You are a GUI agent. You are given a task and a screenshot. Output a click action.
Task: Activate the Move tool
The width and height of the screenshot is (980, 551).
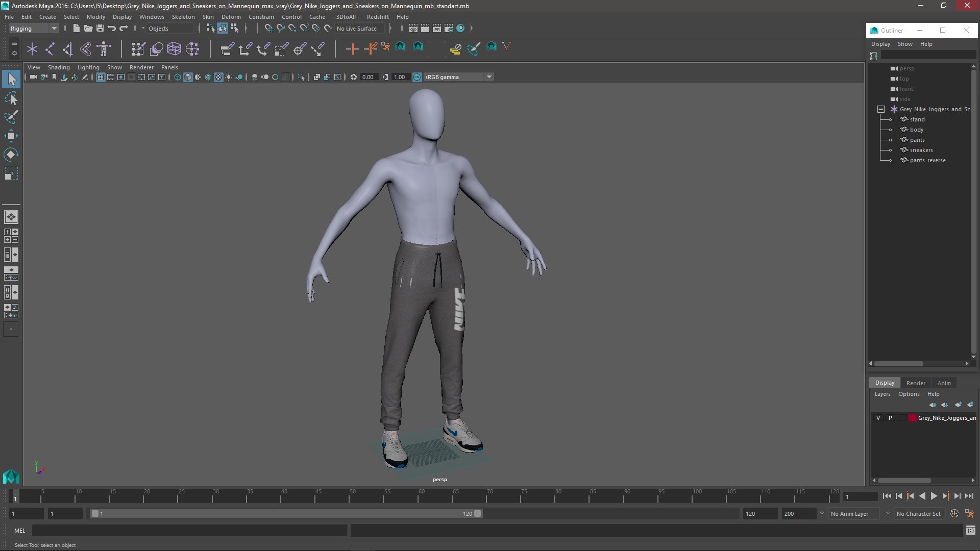11,136
